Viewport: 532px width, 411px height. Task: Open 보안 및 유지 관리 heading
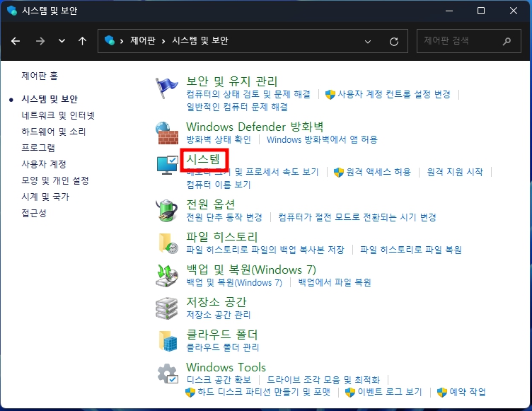click(x=232, y=81)
